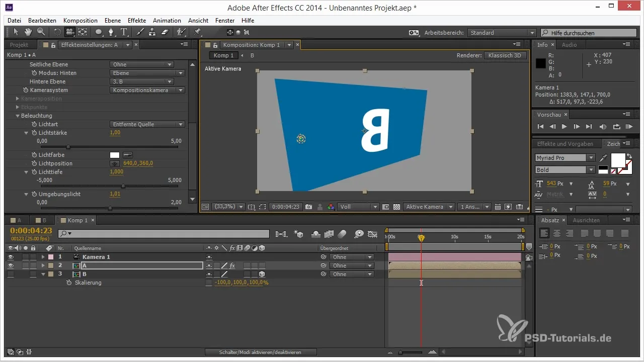Select the Selection arrow tool
Screen dimensions: 644x362
coord(16,32)
